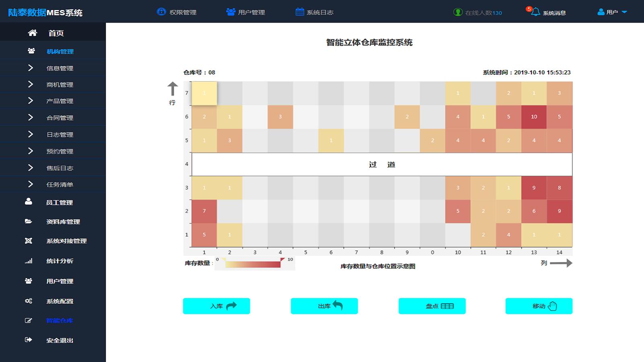
Task: Click cell value 7 in row 2
Action: pyautogui.click(x=204, y=211)
